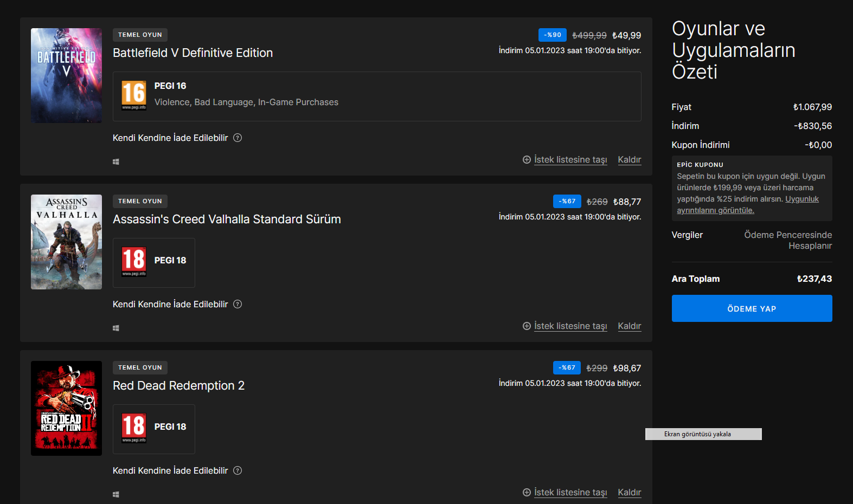Move Assassin's Creed Valhalla to the wishlist

point(565,326)
